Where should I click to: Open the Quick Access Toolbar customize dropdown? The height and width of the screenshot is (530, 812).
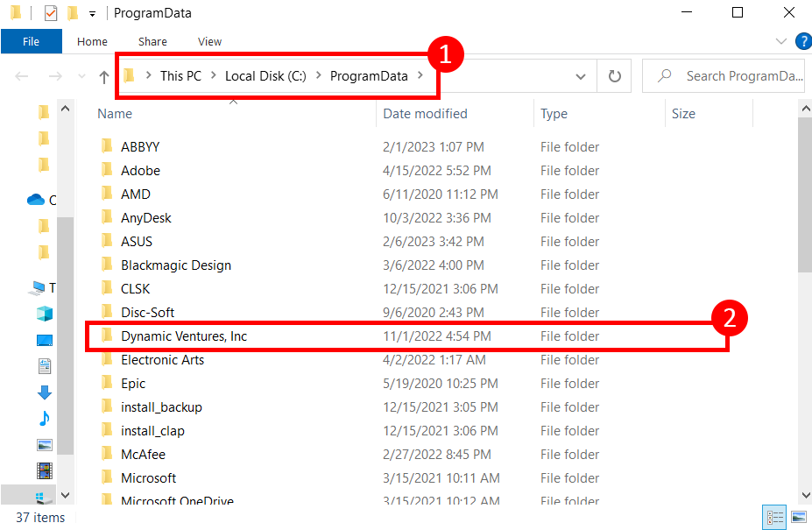(x=93, y=14)
